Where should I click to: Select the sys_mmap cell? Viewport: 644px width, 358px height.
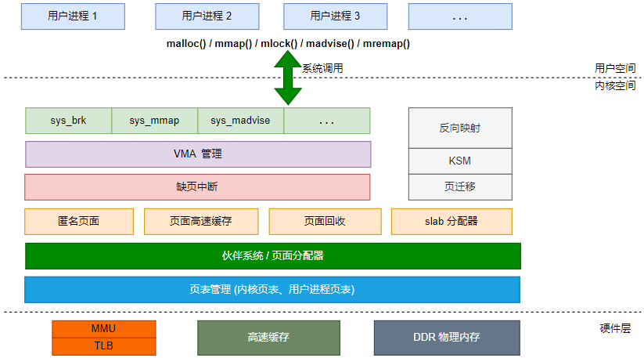click(x=154, y=121)
